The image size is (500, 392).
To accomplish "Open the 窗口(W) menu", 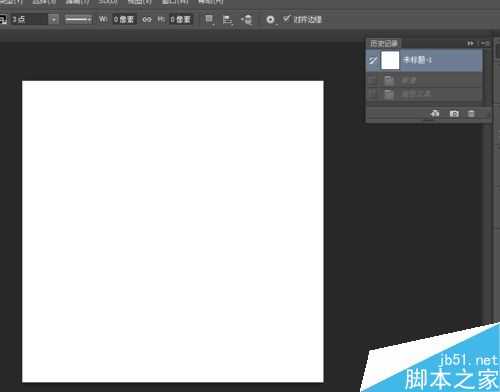I will [x=175, y=2].
